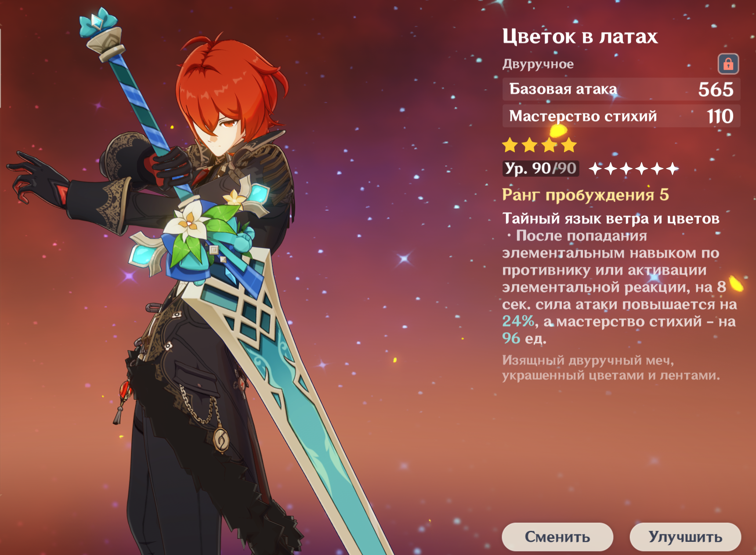Image resolution: width=756 pixels, height=555 pixels.
Task: Click the Базовая атака stat row
Action: tap(621, 89)
